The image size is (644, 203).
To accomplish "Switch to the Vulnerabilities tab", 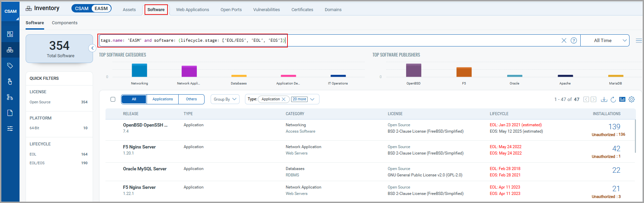I will pos(266,10).
